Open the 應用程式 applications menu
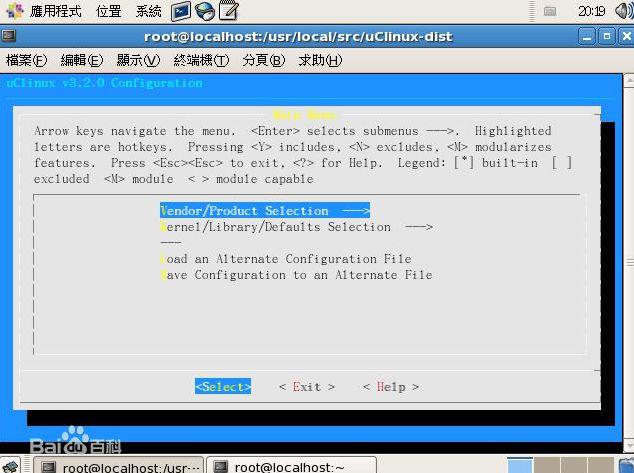Image resolution: width=634 pixels, height=473 pixels. click(56, 11)
